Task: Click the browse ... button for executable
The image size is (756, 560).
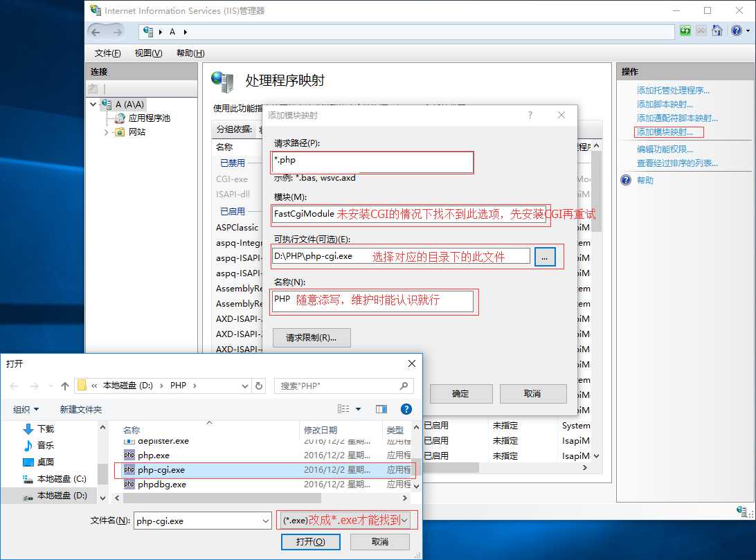Action: coord(544,257)
